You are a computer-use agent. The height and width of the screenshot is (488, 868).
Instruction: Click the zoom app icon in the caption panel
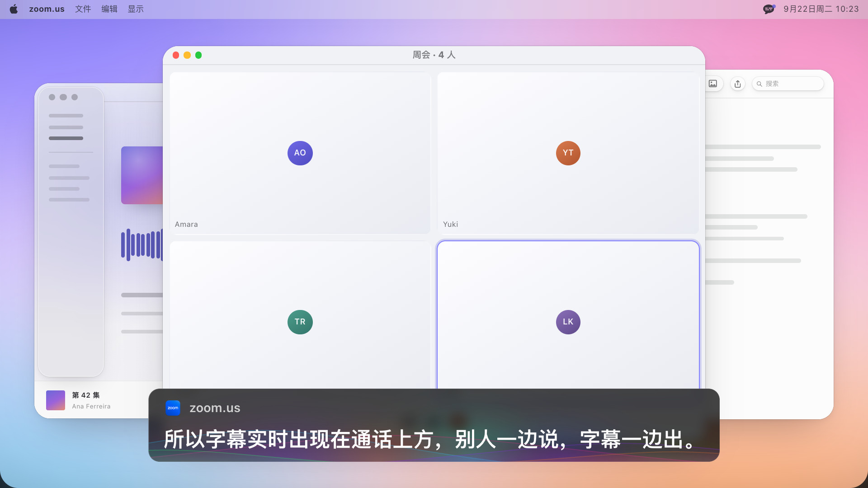point(173,408)
